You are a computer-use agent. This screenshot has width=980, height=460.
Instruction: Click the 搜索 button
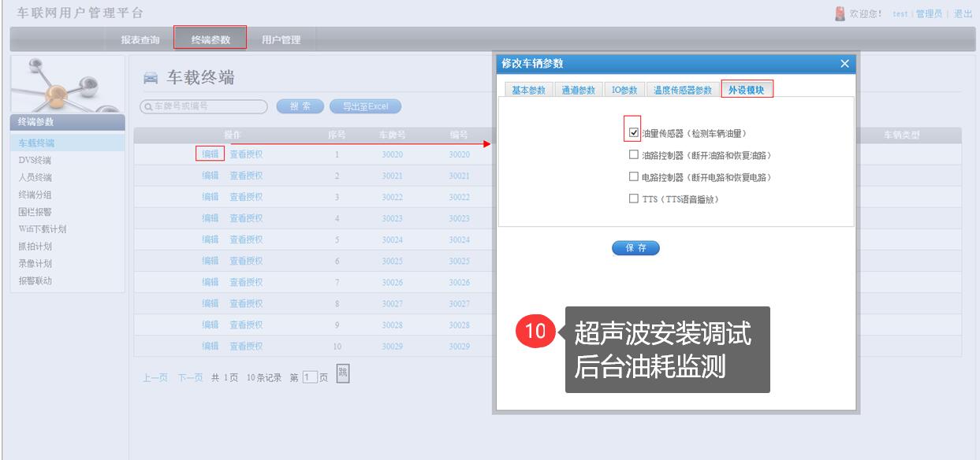coord(300,106)
